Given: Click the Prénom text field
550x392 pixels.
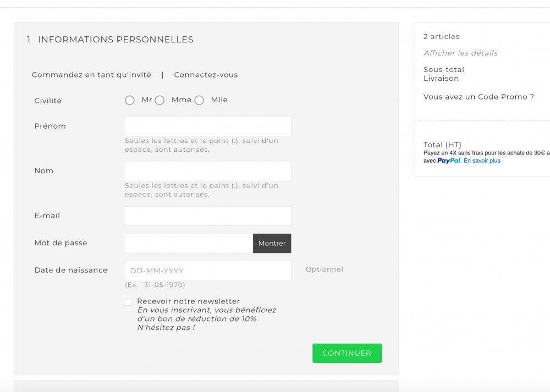Looking at the screenshot, I should point(208,126).
